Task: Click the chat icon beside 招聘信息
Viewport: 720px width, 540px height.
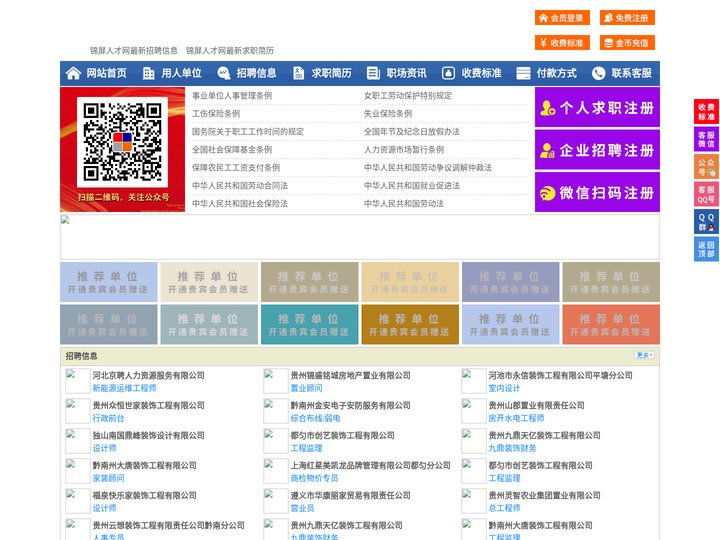Action: click(224, 73)
